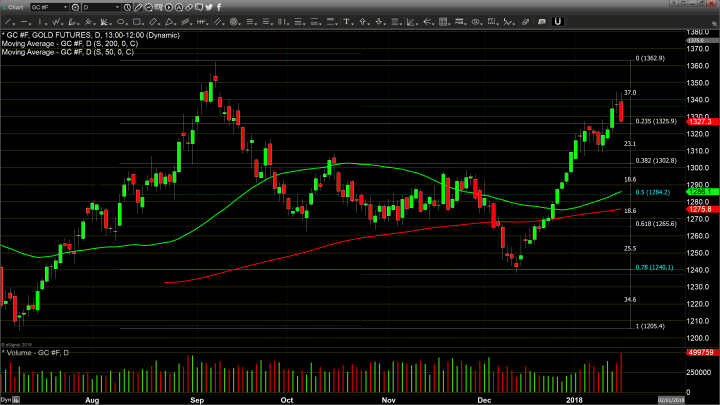Click the circled A icon in title bar
This screenshot has width=720, height=405.
pos(179,7)
